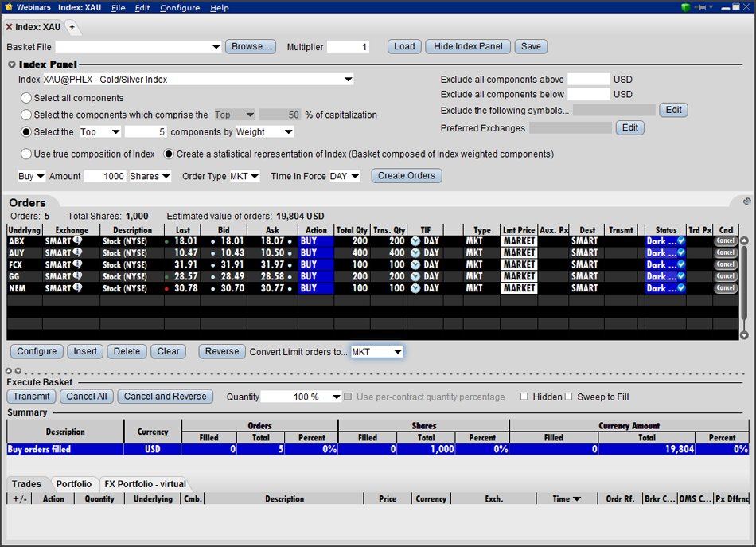The height and width of the screenshot is (547, 756).
Task: Click the GG exchange info bubble icon
Action: coord(77,276)
